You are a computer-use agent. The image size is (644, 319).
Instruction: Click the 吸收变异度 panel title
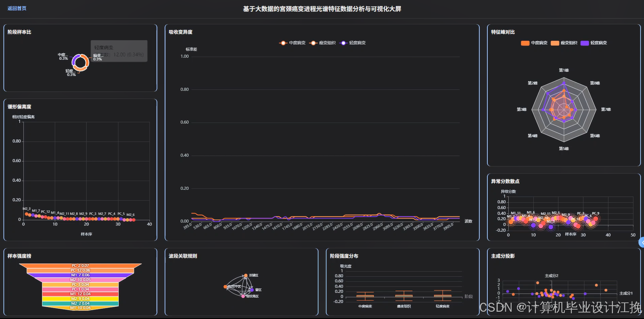tap(181, 32)
